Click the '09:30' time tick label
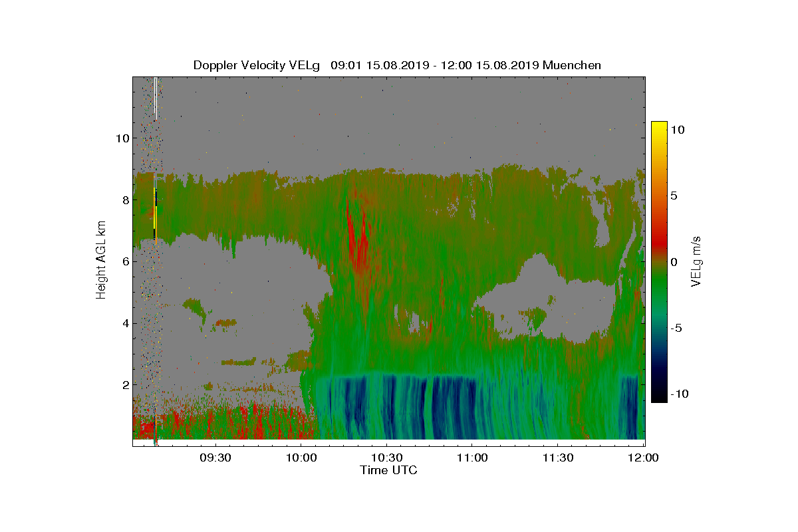This screenshot has height=532, width=798. 215,458
